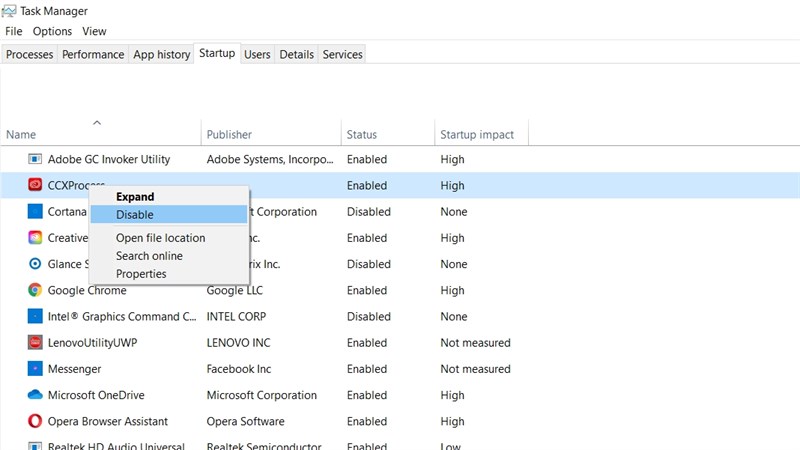Select the LenovoUtilityUWP icon
The width and height of the screenshot is (800, 450).
(35, 343)
